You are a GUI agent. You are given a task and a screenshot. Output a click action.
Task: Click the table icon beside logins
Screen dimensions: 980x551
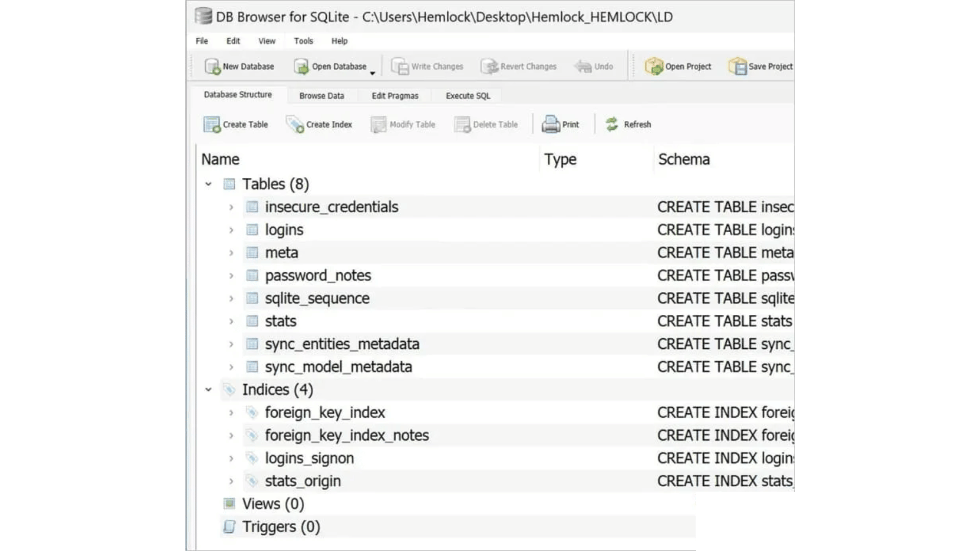(252, 230)
